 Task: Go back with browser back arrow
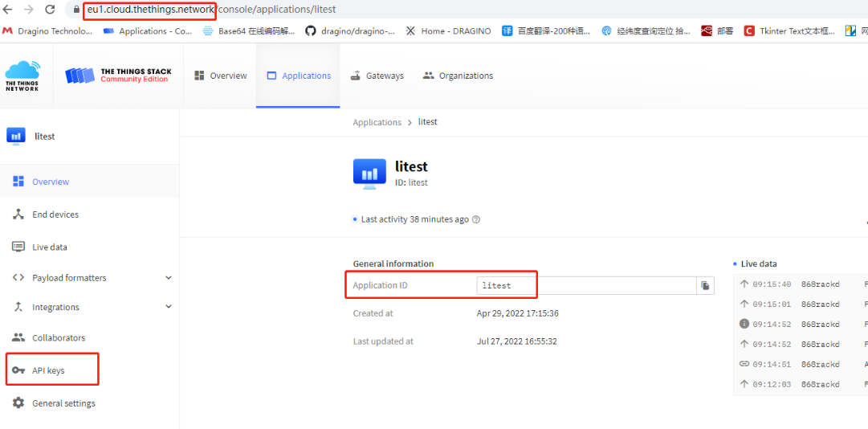point(8,10)
